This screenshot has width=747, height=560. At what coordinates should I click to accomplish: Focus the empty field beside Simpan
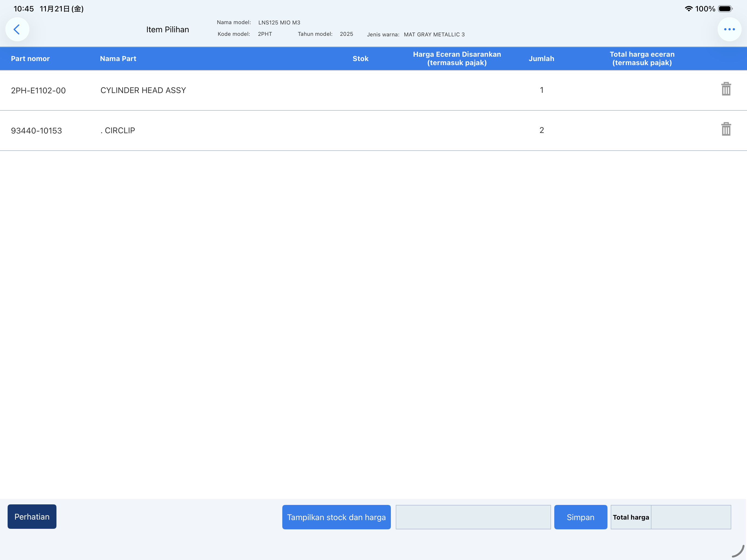[473, 517]
